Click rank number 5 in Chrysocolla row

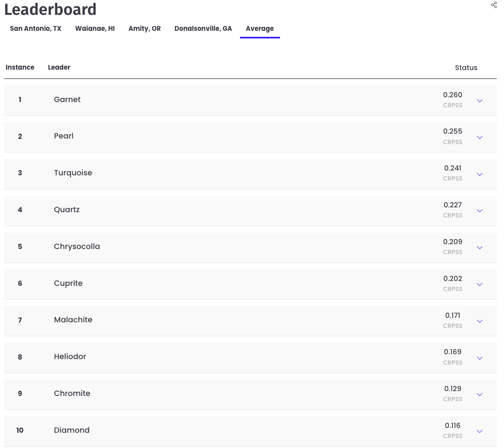20,247
